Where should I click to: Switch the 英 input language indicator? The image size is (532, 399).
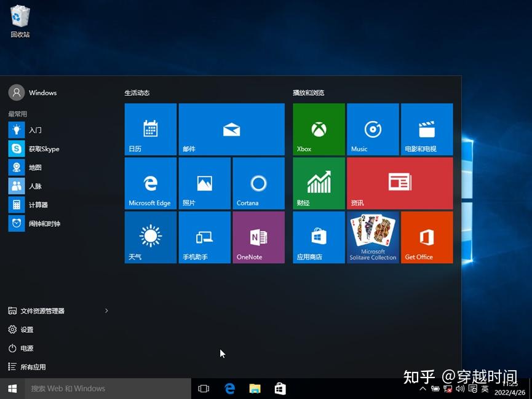485,389
